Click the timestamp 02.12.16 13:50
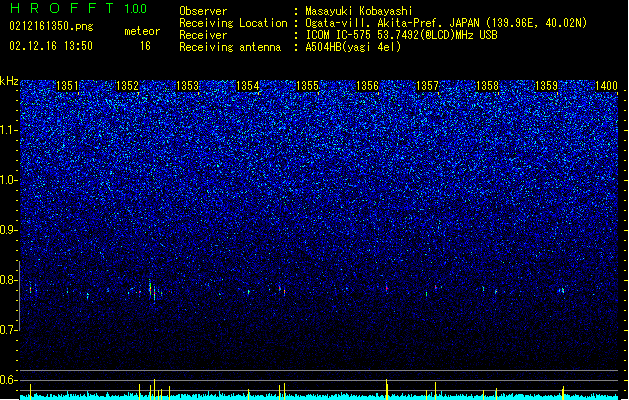Screen dimensions: 629x400 51,46
